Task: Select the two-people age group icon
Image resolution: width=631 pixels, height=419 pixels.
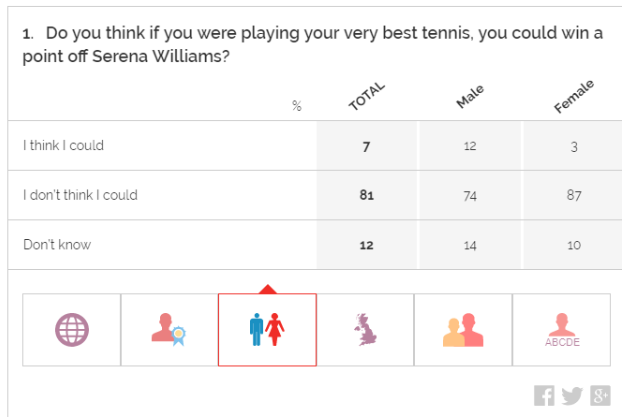Action: 463,330
